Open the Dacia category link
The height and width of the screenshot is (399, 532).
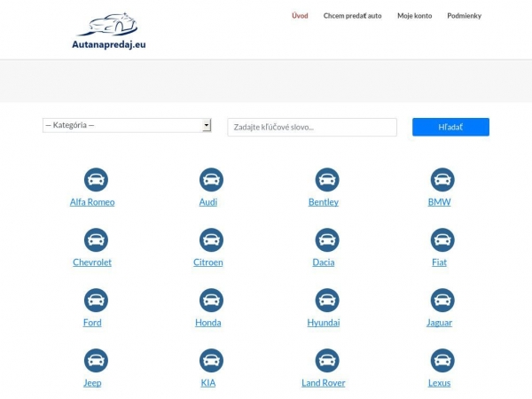point(324,262)
